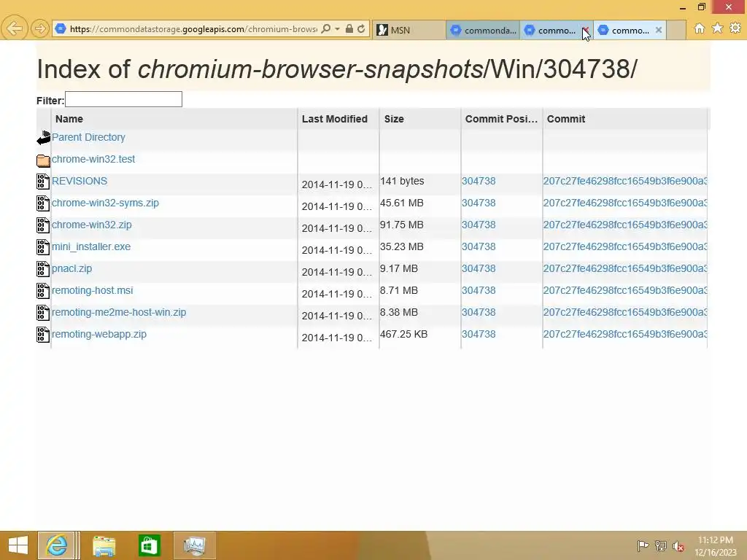Open commit hash link in mini_installer.exe row
Screen dimensions: 747x560
[625, 246]
